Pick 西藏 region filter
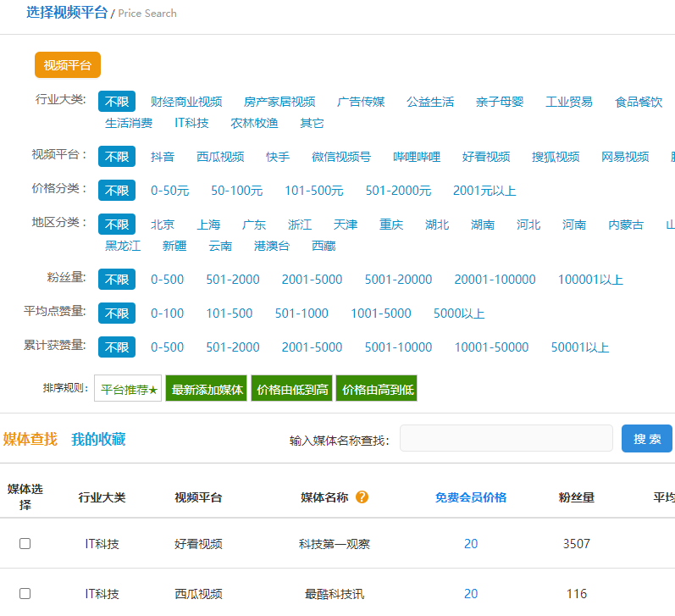Image resolution: width=675 pixels, height=616 pixels. click(x=324, y=246)
